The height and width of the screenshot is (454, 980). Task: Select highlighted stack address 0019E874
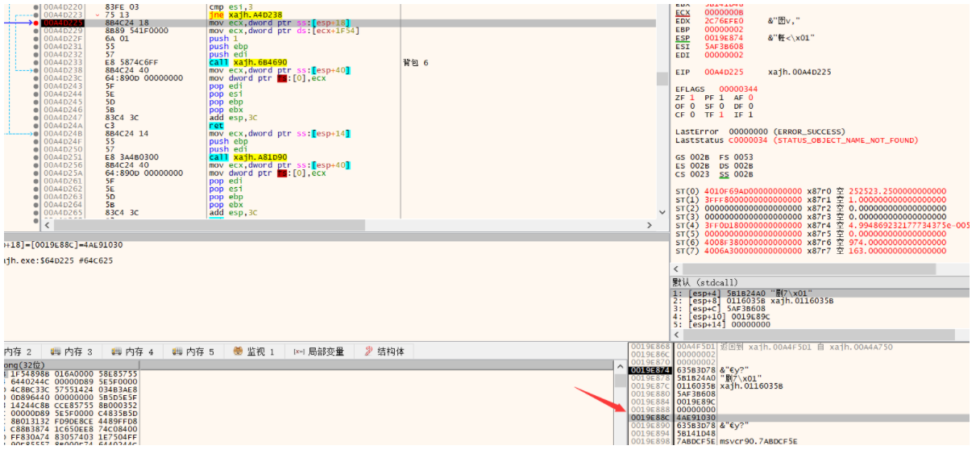click(x=649, y=370)
